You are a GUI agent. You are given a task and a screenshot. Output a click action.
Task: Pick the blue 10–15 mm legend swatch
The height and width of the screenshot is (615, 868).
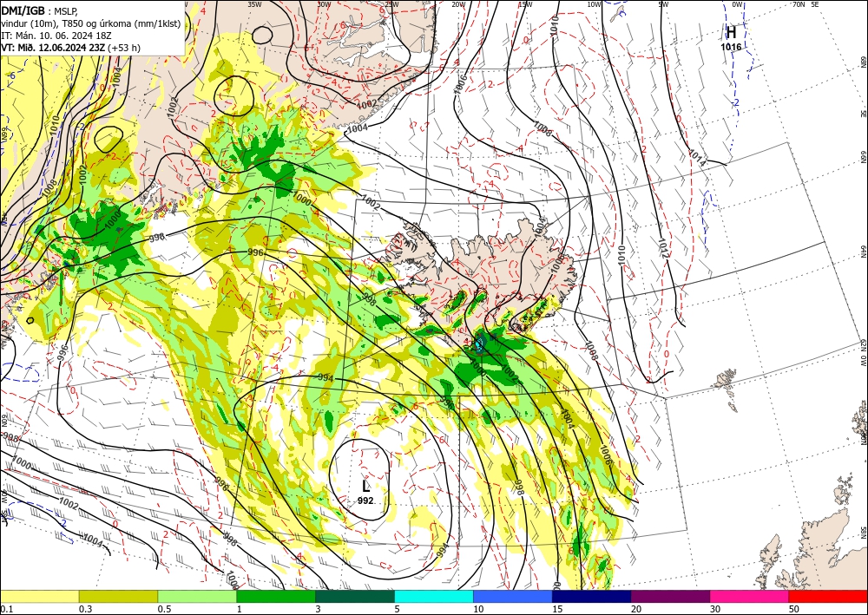tap(513, 596)
